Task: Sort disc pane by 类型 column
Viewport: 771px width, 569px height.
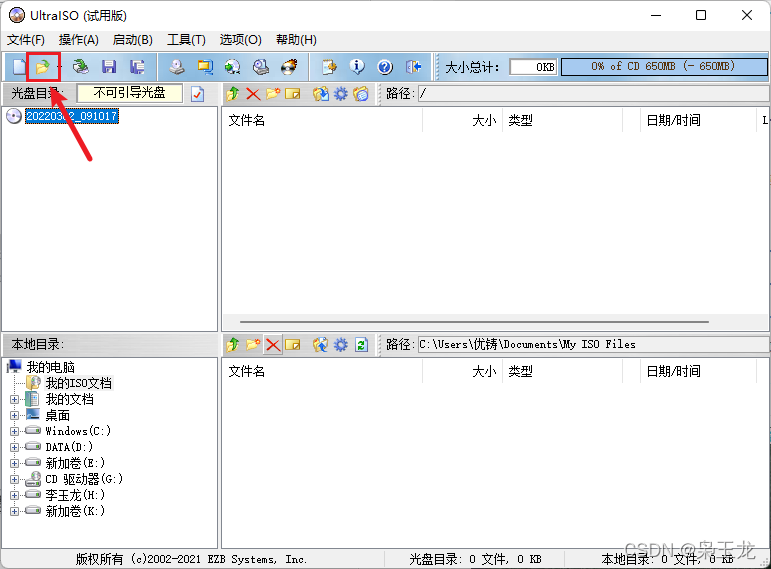Action: (563, 120)
